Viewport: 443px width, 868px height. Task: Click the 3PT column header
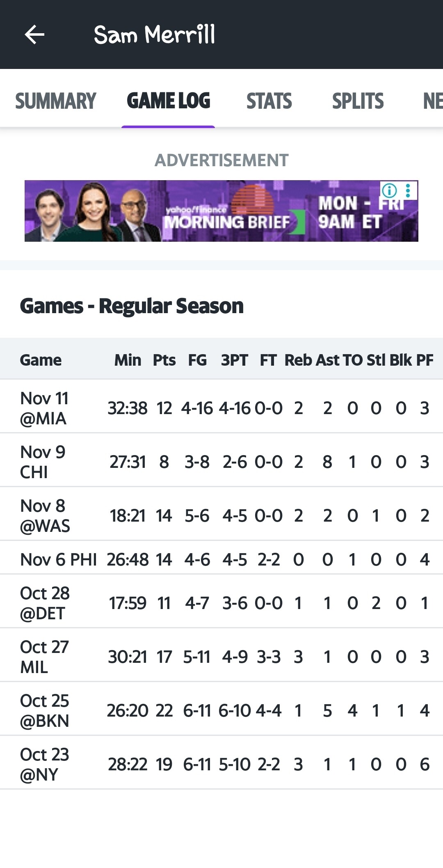click(234, 360)
